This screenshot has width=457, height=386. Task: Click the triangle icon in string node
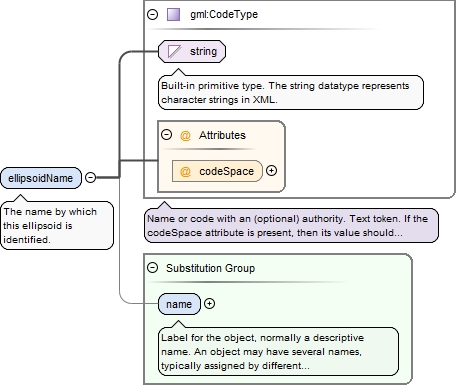[x=174, y=51]
